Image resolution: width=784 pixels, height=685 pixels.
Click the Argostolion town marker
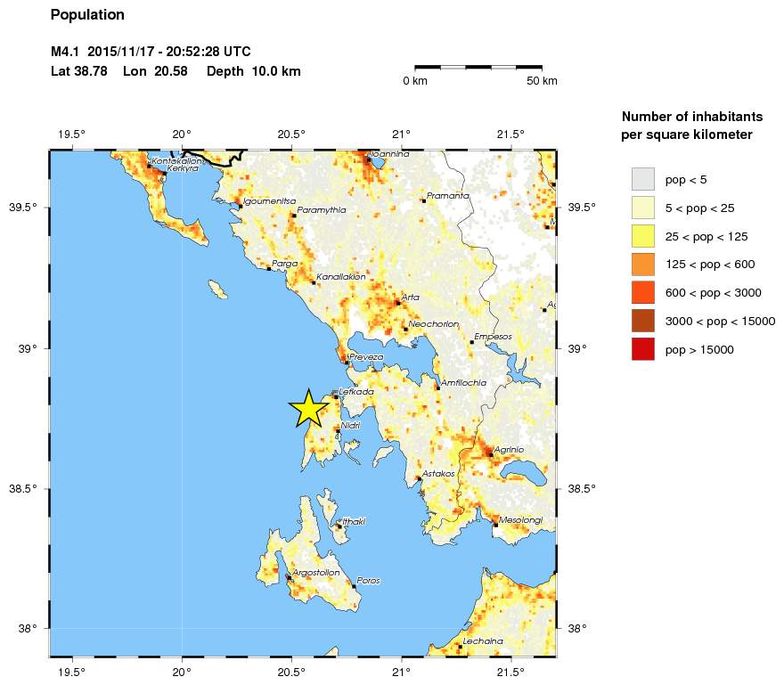pos(289,577)
